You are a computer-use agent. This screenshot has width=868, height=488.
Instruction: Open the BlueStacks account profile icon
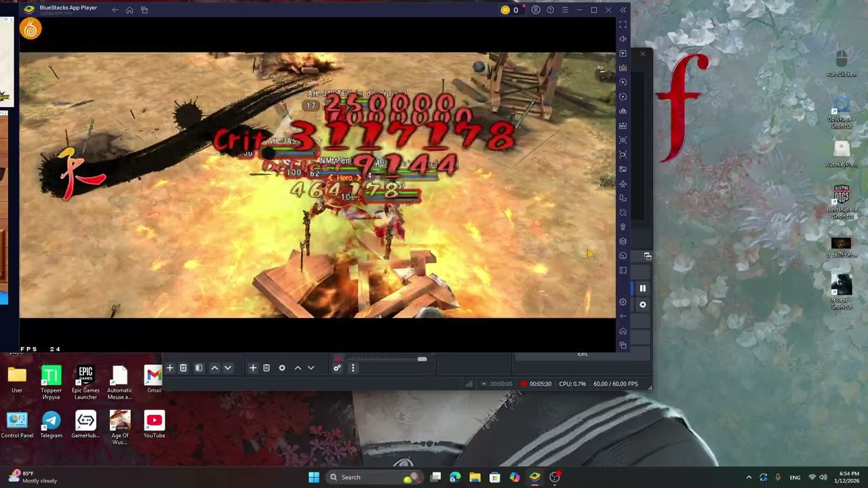(x=536, y=10)
